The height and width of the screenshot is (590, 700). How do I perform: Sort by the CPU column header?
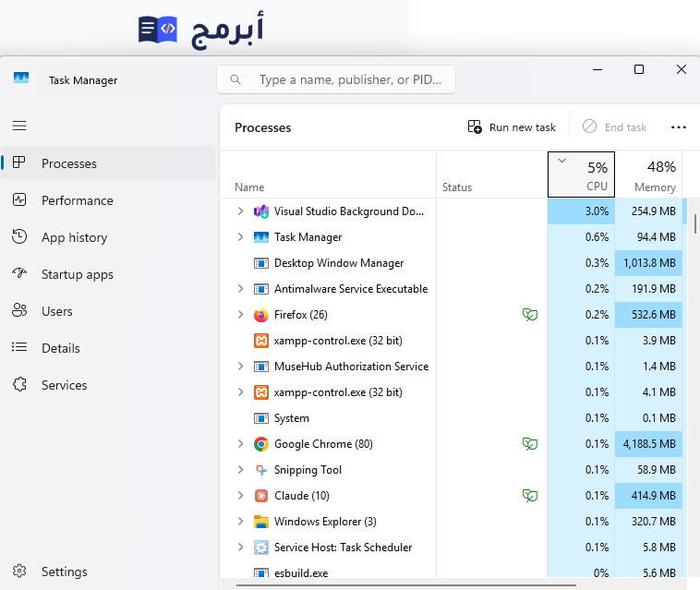581,175
